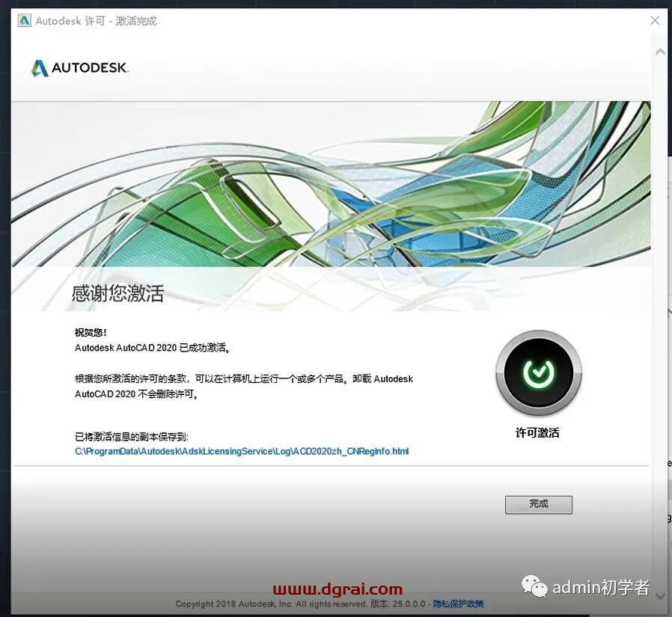Click the scrollbar up arrow
This screenshot has width=672, height=617.
661,52
